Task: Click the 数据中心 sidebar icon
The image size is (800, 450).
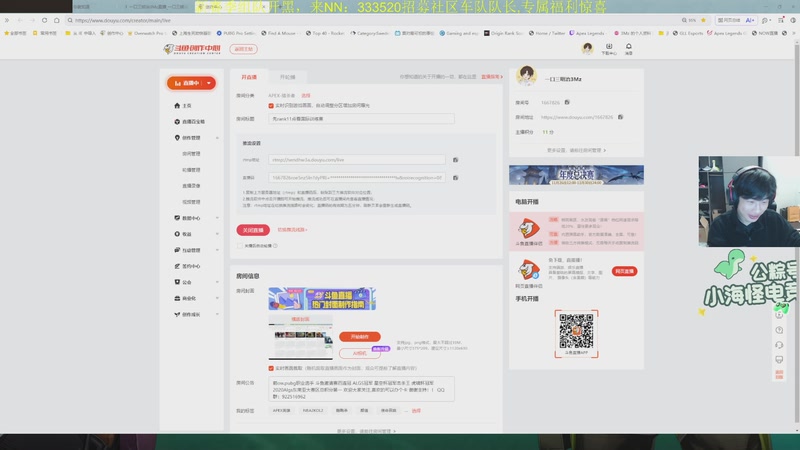Action: (x=177, y=218)
